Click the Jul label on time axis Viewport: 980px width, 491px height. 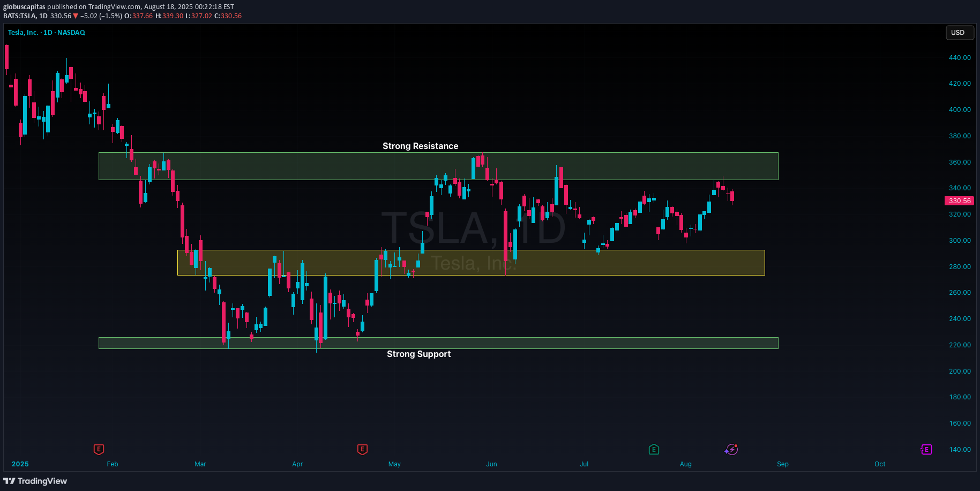point(584,464)
